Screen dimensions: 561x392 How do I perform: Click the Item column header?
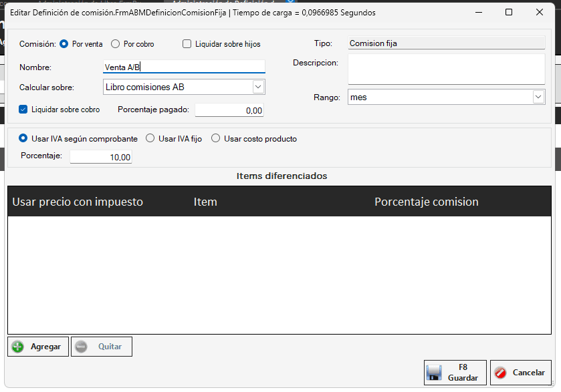tap(205, 202)
